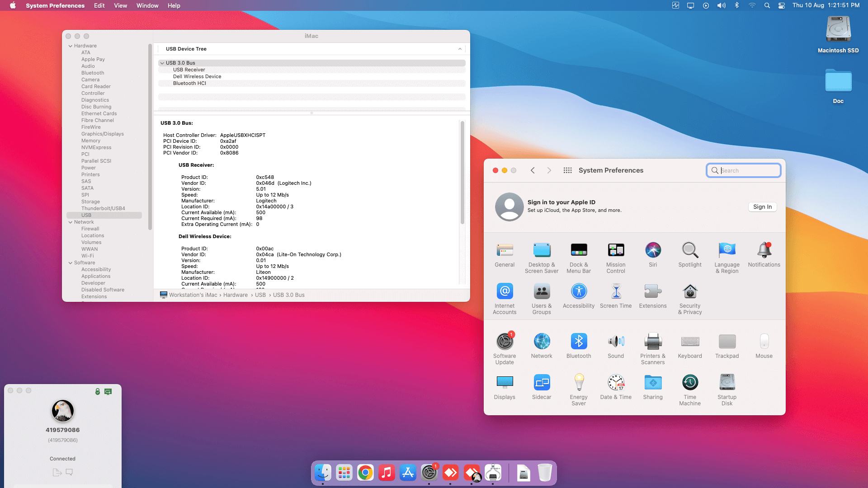The height and width of the screenshot is (488, 868).
Task: Collapse the Network section in sidebar
Action: pos(71,222)
